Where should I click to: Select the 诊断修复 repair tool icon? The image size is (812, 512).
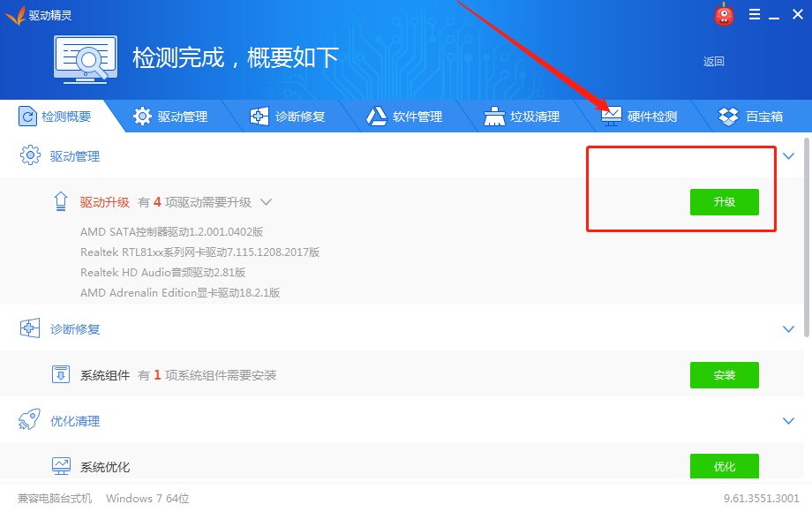259,116
